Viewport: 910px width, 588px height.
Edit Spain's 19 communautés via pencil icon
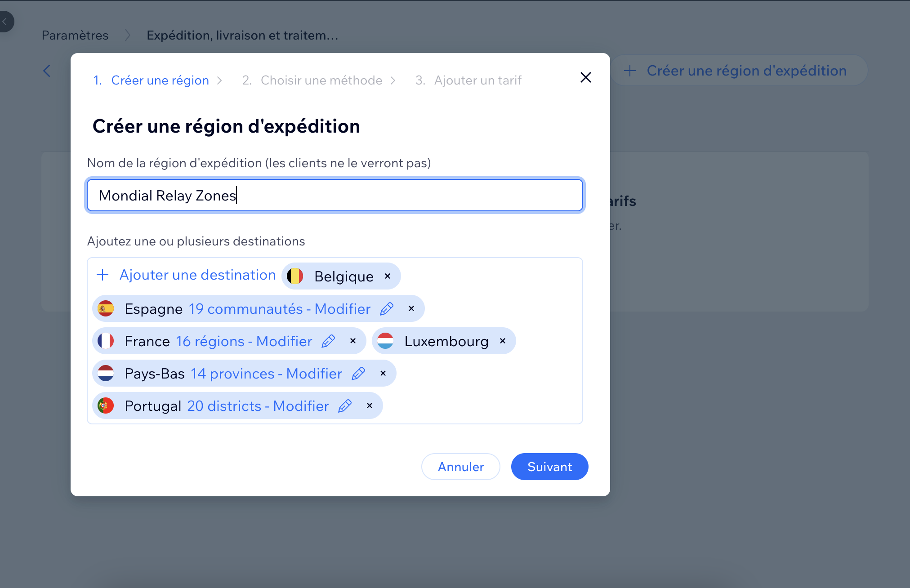click(386, 308)
